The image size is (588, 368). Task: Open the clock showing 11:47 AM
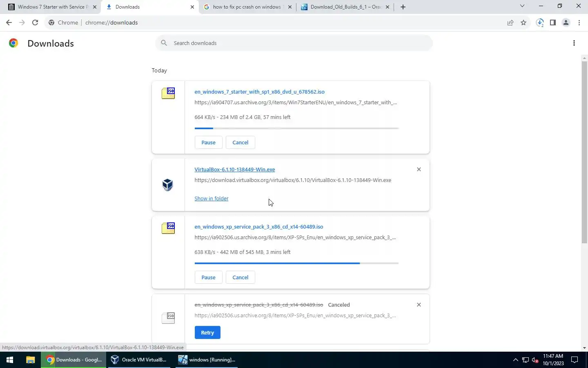click(553, 360)
